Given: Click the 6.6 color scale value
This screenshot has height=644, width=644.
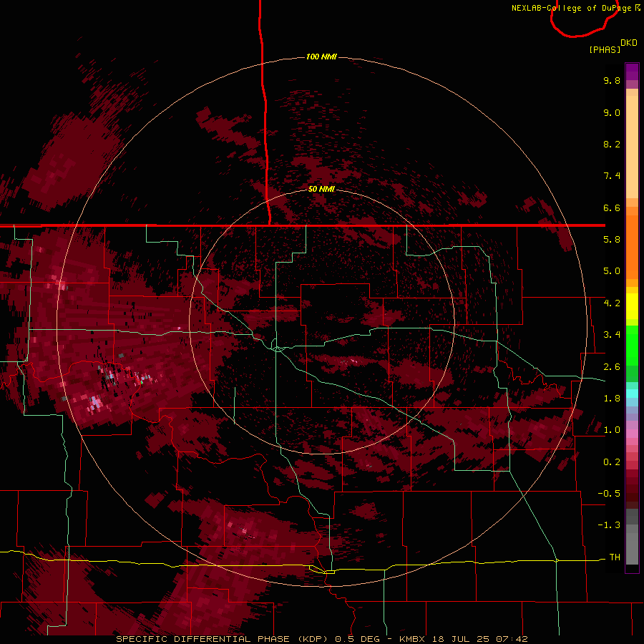Looking at the screenshot, I should coord(612,208).
